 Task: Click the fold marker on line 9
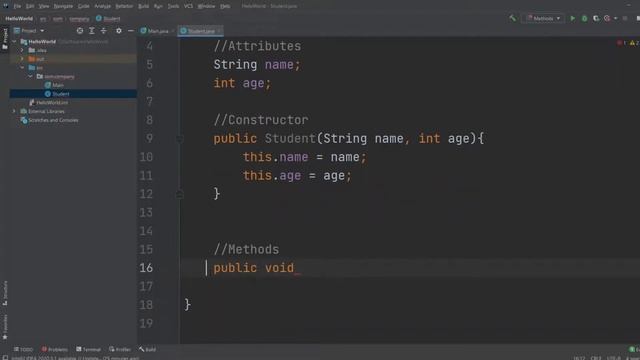(180, 139)
